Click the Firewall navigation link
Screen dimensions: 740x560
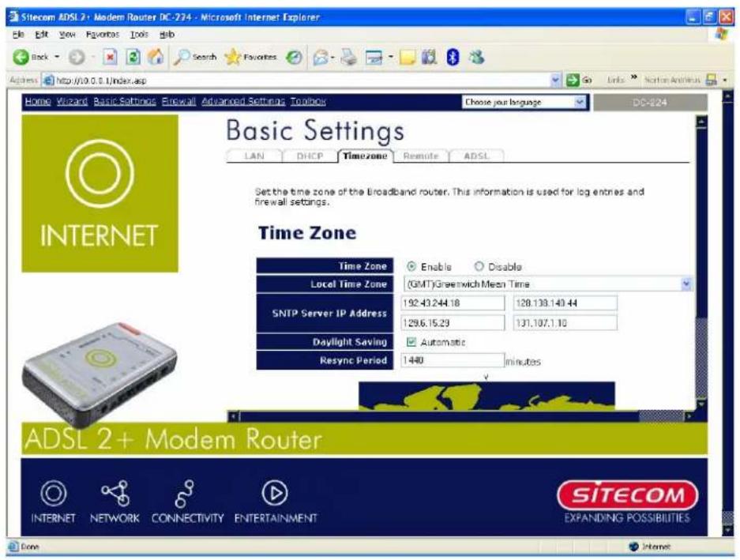tap(178, 101)
